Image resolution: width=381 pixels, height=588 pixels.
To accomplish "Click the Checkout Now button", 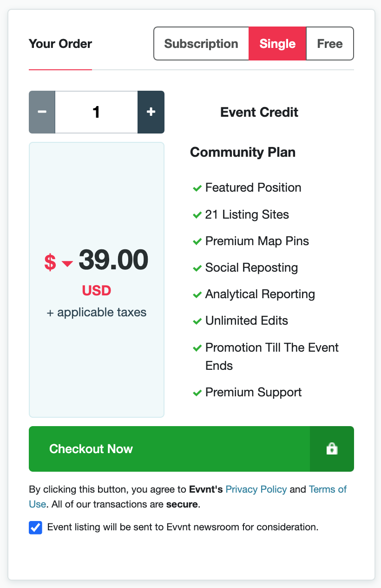I will 170,449.
